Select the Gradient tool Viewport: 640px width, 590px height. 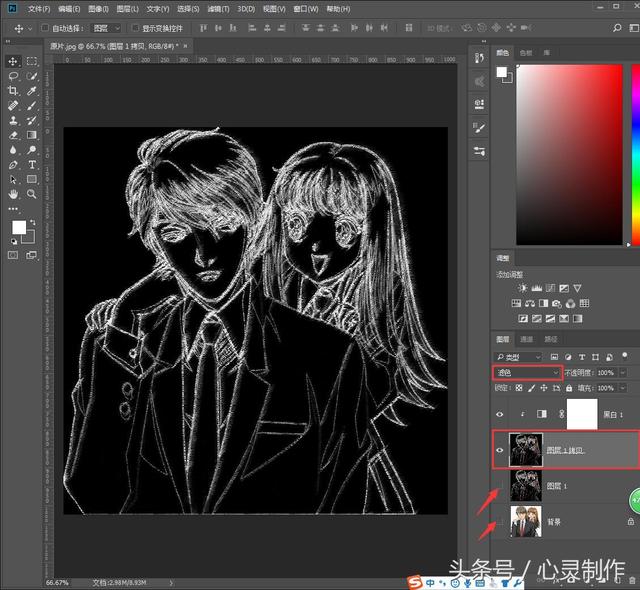coord(32,135)
